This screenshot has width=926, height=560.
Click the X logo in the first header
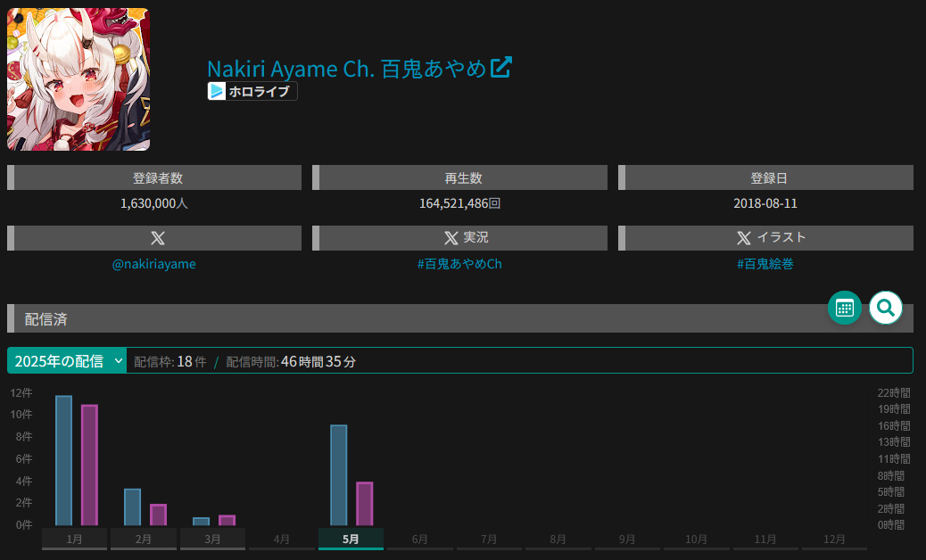158,238
